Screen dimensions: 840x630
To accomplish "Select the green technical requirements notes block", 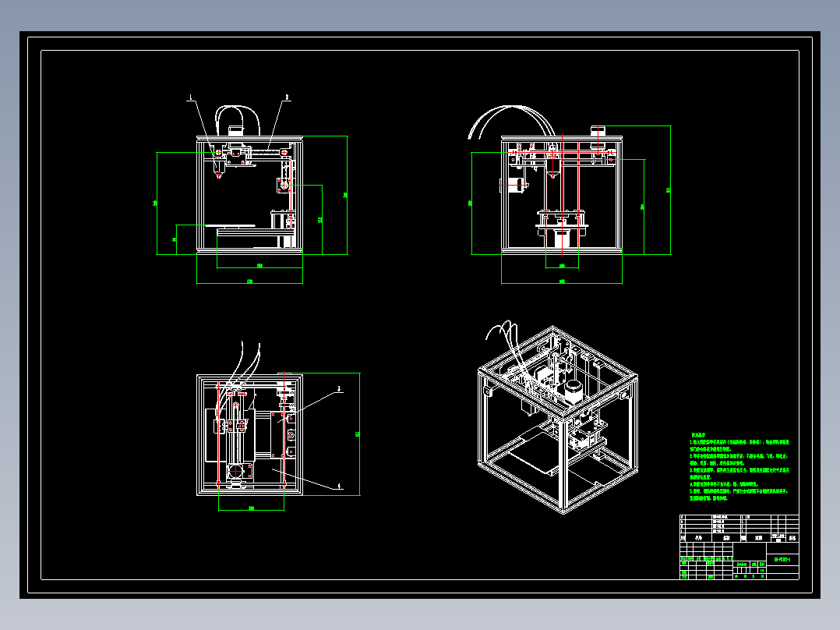I will pos(739,466).
